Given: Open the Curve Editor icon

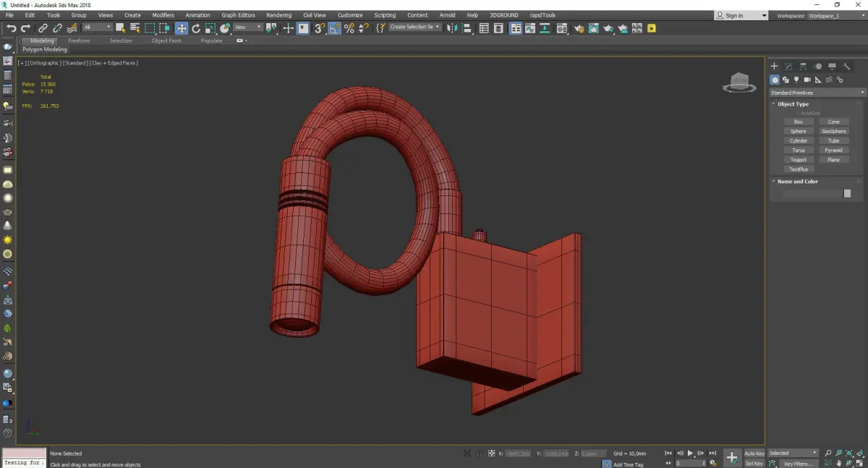Looking at the screenshot, I should click(x=529, y=28).
